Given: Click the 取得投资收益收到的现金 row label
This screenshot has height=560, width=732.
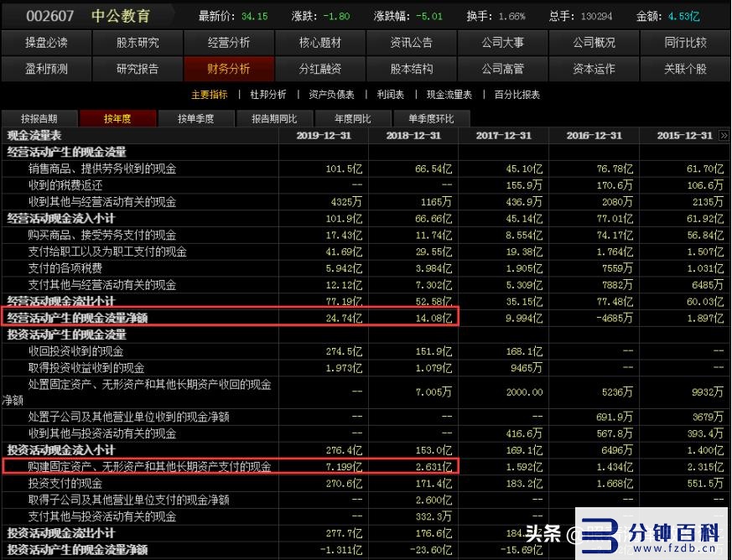Looking at the screenshot, I should click(86, 368).
